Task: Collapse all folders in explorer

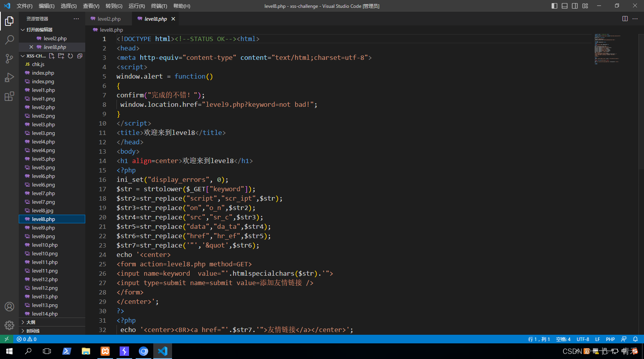Action: pos(80,56)
